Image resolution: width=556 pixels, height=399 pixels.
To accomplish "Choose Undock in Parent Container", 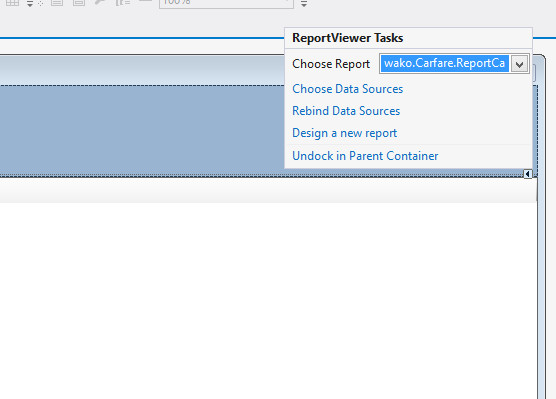I will (x=365, y=156).
